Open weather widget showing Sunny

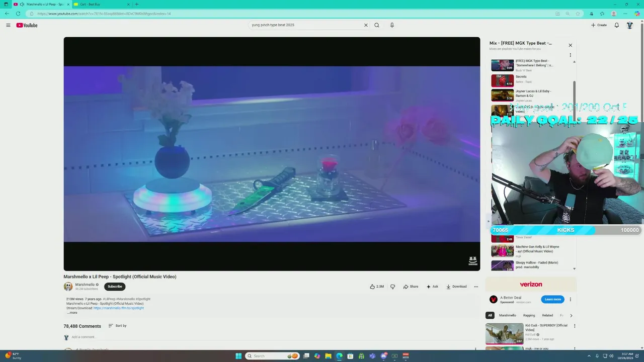pyautogui.click(x=13, y=356)
